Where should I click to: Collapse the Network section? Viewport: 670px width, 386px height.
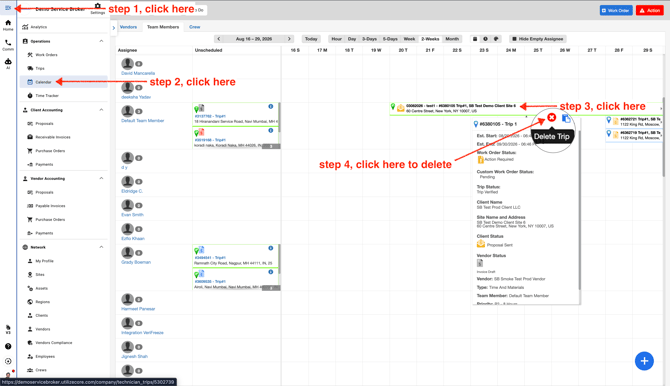pos(101,247)
